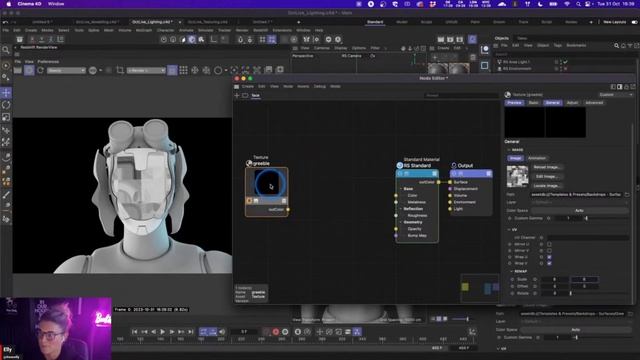
Task: Toggle the Mirror V checkbox
Action: (549, 251)
